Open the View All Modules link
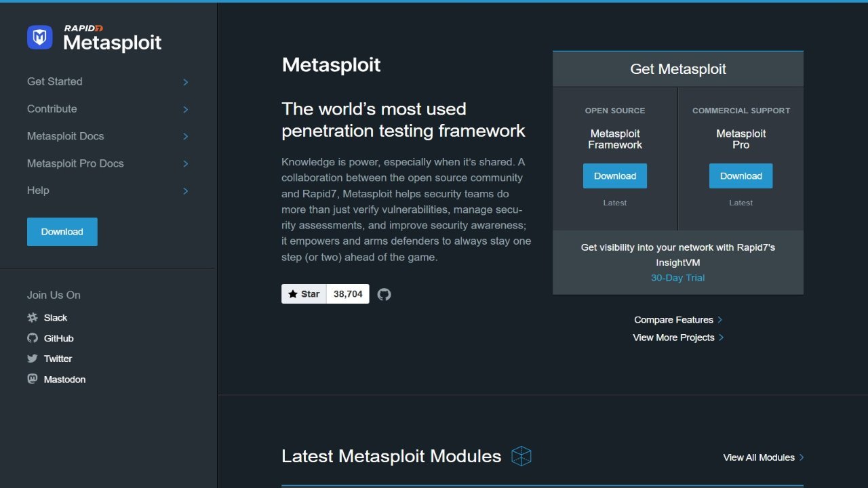This screenshot has height=488, width=868. click(x=759, y=457)
